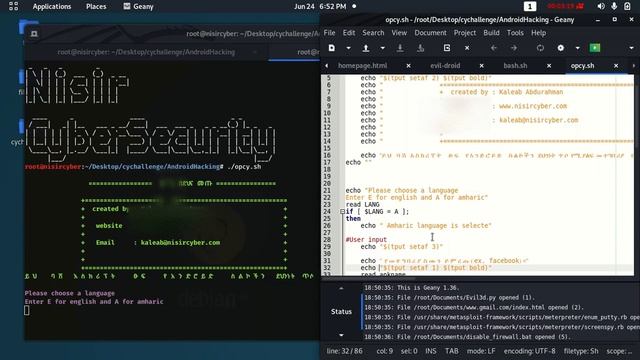Click the 'filetype: Sh' status bar entry

click(581, 351)
